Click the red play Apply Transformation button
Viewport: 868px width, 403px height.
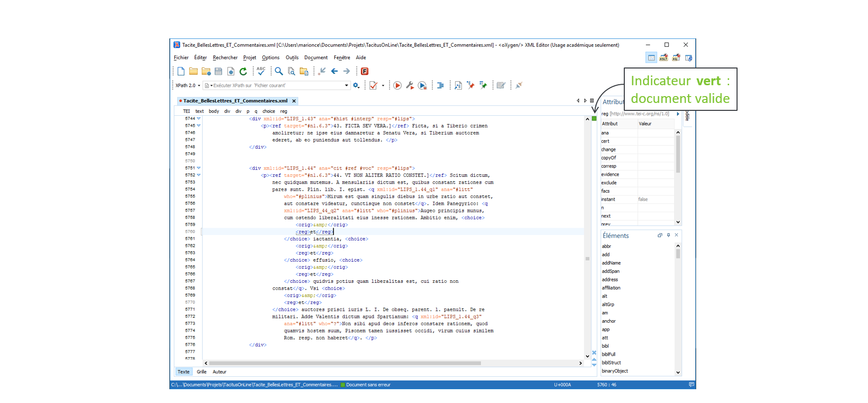tap(397, 86)
